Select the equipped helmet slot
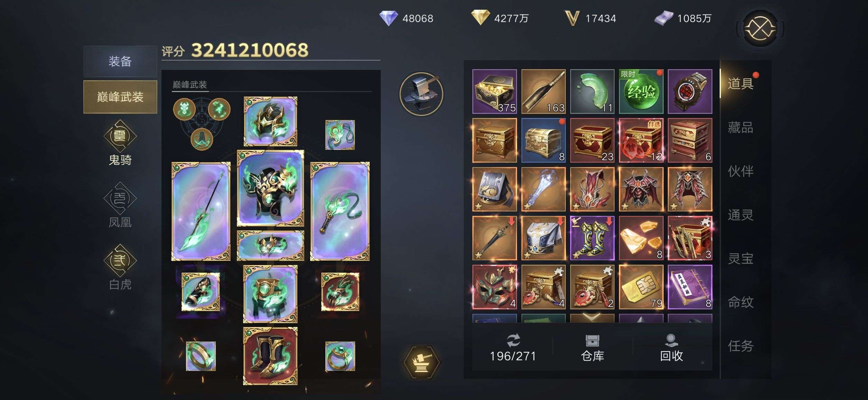 [x=270, y=121]
